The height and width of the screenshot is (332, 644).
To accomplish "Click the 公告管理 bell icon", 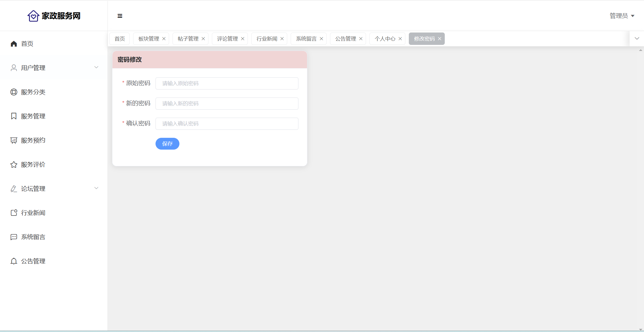I will point(14,261).
